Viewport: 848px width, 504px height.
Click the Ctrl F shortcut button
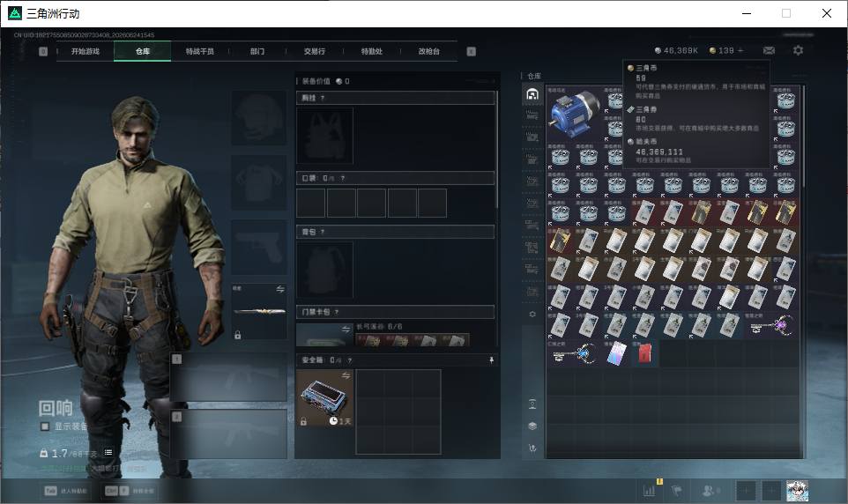[x=130, y=491]
